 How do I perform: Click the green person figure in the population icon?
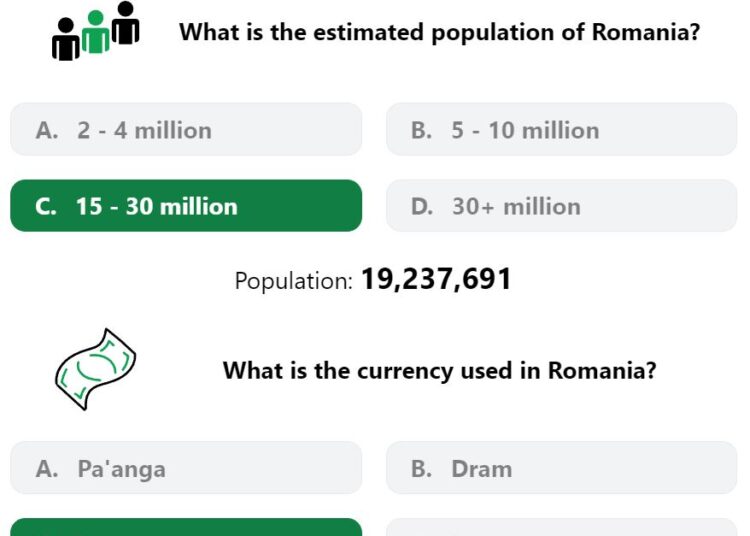pyautogui.click(x=96, y=33)
